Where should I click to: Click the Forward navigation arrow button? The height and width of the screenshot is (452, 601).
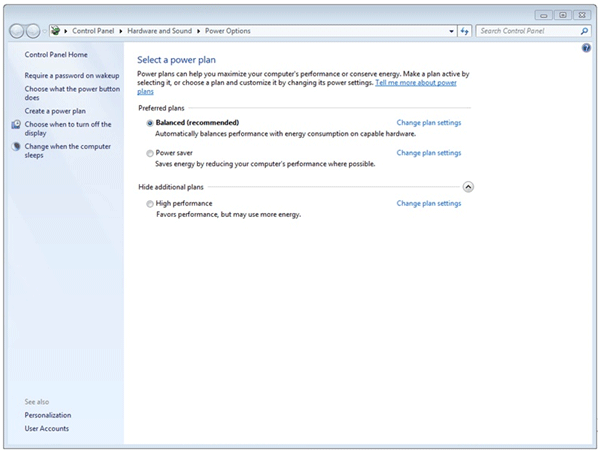(x=33, y=31)
